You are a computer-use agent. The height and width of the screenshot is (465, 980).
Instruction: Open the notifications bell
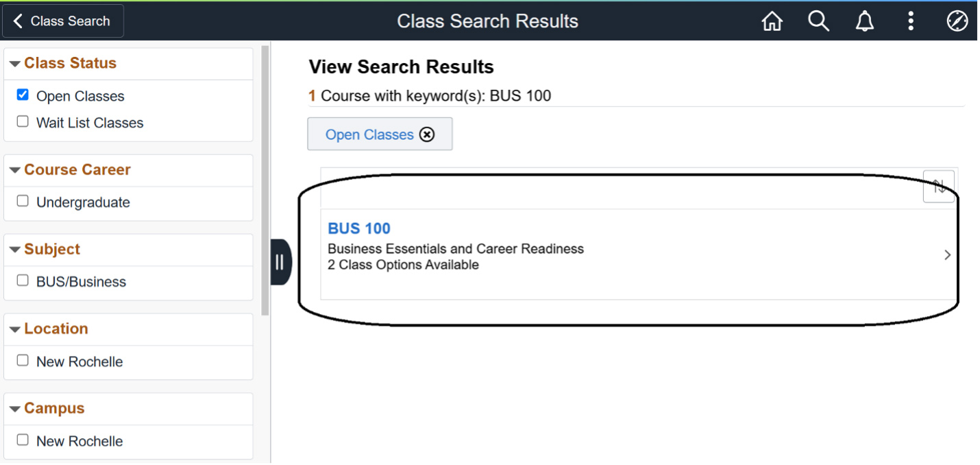[865, 21]
